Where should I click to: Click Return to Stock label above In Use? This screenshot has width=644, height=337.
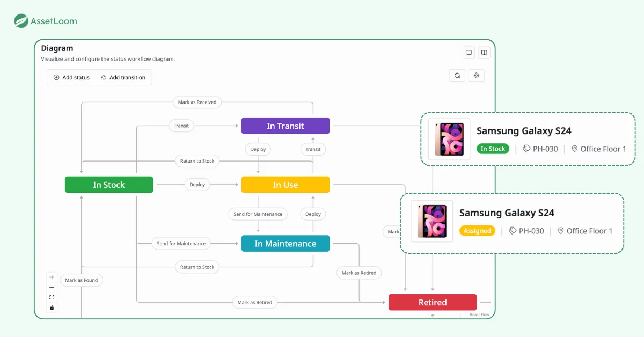197,161
